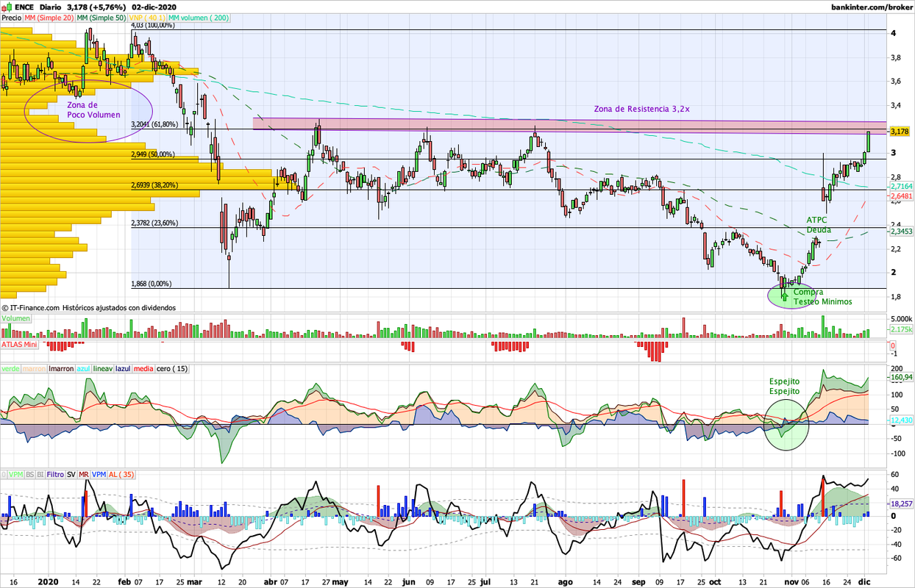Click the 18,257 value tag
Image resolution: width=915 pixels, height=588 pixels.
click(901, 503)
